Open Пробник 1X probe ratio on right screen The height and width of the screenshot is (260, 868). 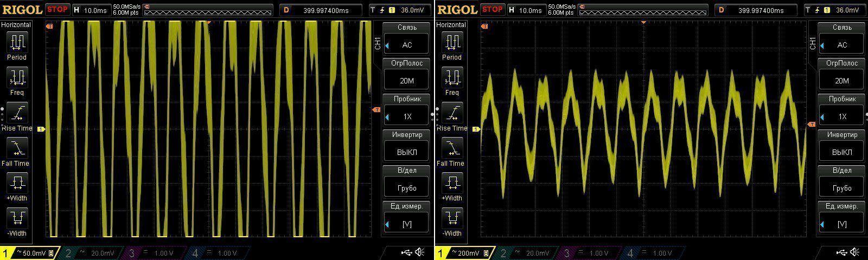click(x=841, y=116)
